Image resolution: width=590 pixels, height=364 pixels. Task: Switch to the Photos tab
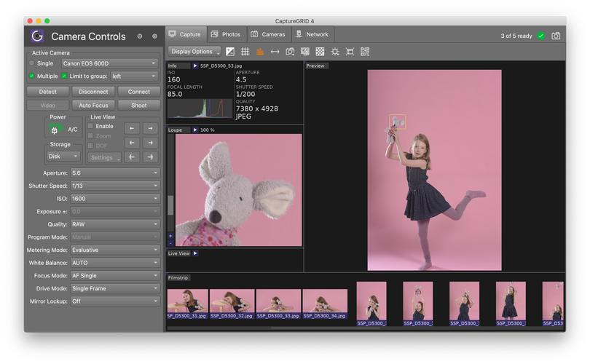point(225,34)
